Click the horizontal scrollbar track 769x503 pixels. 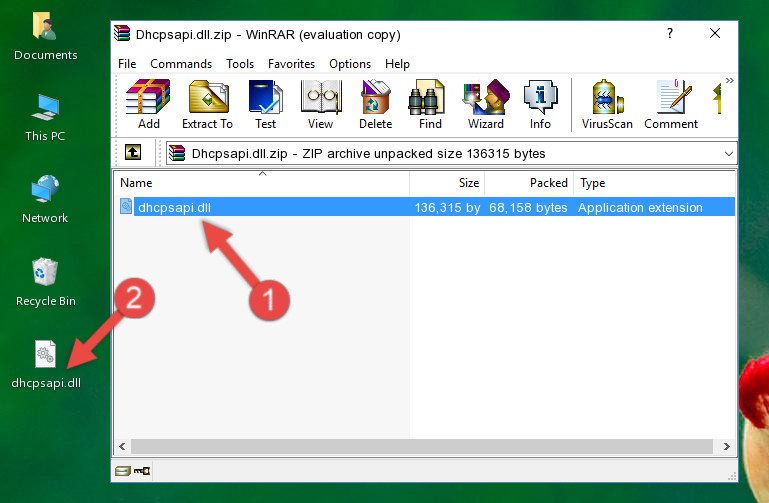click(x=421, y=446)
